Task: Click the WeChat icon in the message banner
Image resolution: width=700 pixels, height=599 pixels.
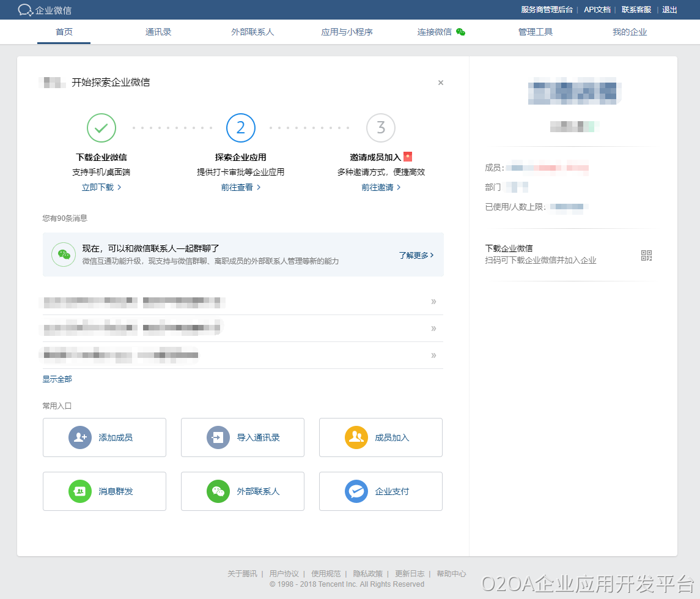Action: click(64, 255)
